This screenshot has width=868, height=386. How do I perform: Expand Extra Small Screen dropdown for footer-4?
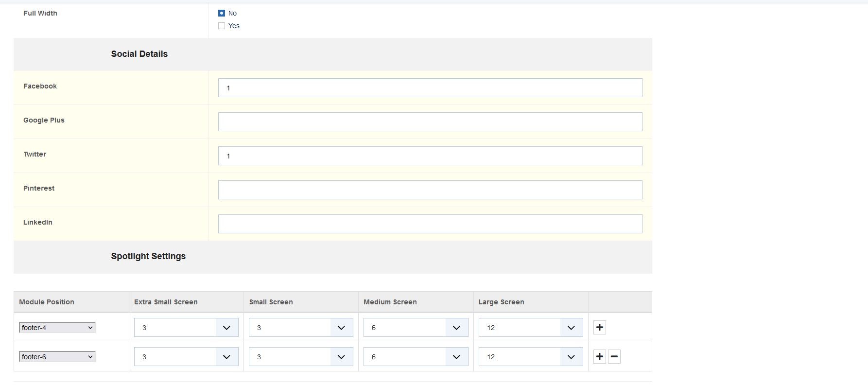point(186,328)
